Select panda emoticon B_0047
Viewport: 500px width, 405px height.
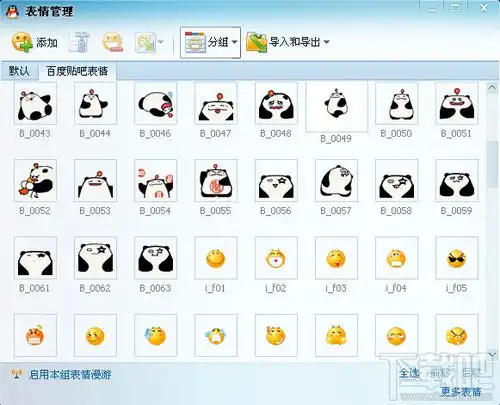[216, 104]
